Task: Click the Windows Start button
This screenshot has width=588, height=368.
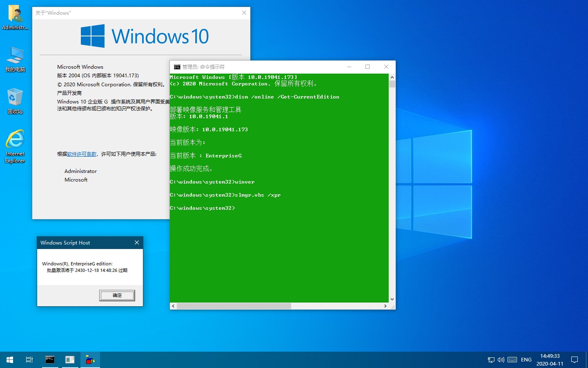Action: tap(10, 360)
